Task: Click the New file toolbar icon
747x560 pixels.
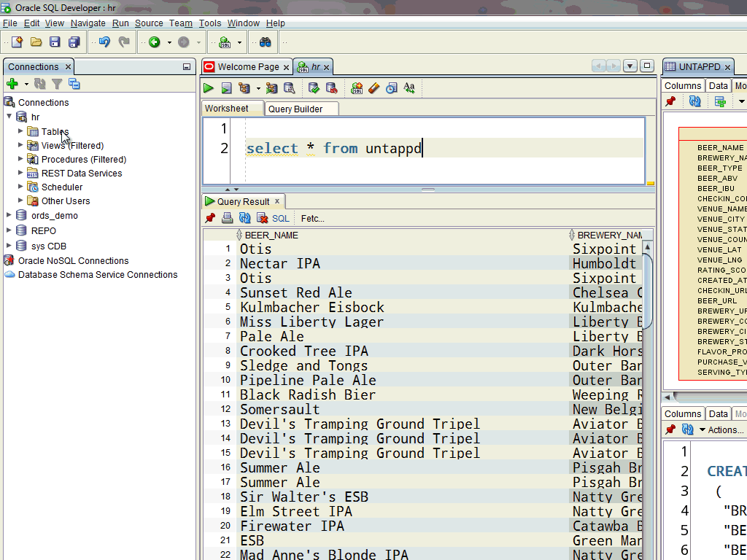Action: point(18,42)
